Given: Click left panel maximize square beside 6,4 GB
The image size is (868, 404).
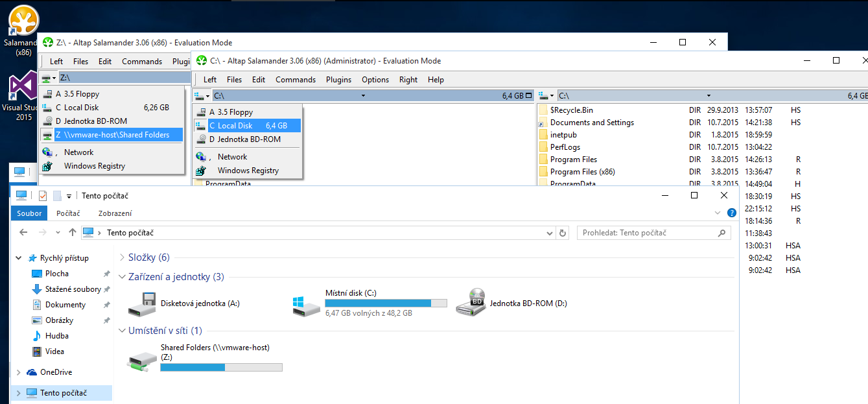Looking at the screenshot, I should coord(529,96).
